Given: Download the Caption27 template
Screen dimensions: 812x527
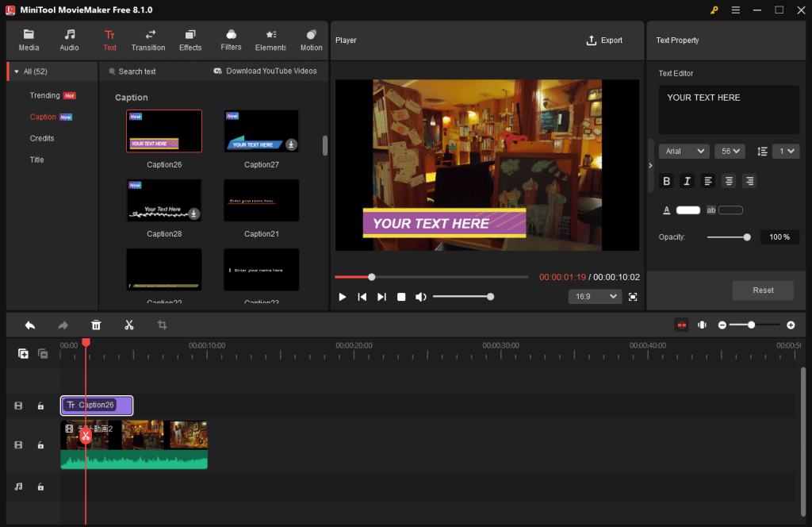Looking at the screenshot, I should pyautogui.click(x=291, y=144).
